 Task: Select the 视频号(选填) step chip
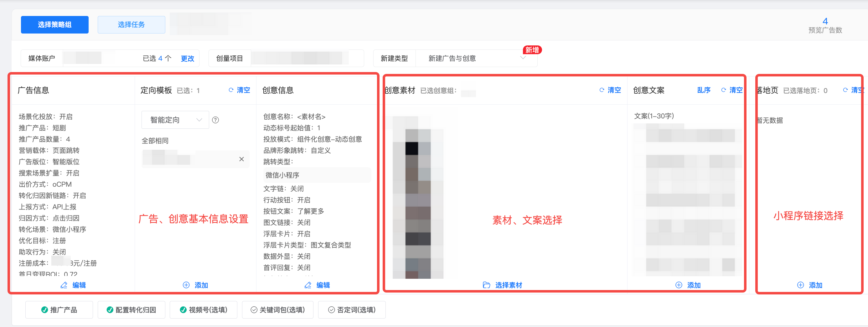point(204,310)
